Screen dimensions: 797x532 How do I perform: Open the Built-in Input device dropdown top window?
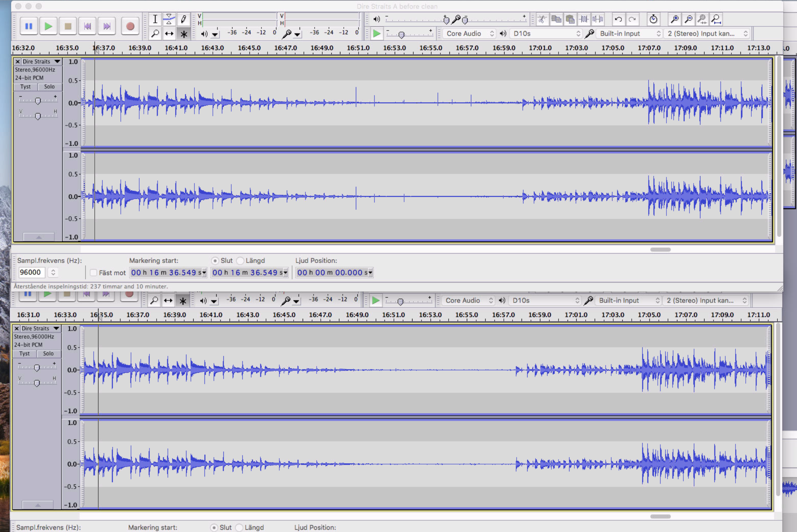629,34
